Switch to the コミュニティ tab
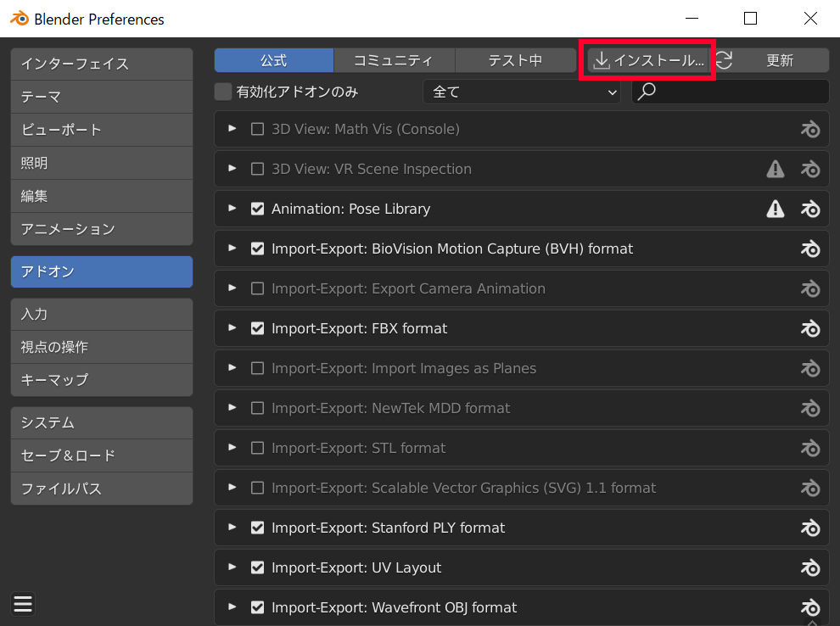Viewport: 840px width, 626px height. click(x=394, y=60)
